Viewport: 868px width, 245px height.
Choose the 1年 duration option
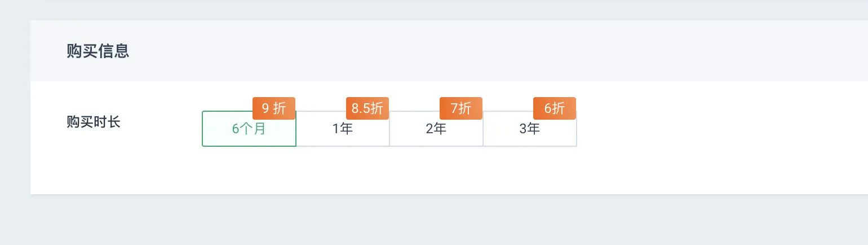pyautogui.click(x=343, y=129)
